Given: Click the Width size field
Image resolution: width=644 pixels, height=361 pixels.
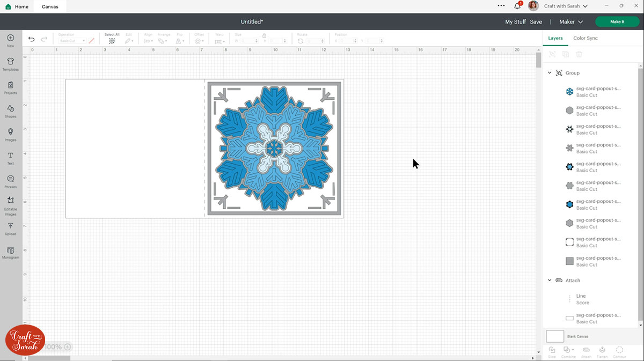Looking at the screenshot, I should click(x=249, y=41).
